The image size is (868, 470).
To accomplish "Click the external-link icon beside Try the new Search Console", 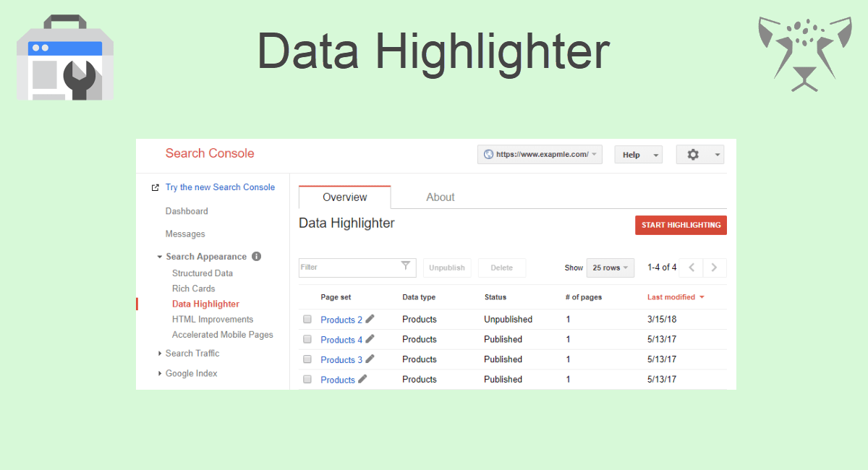I will click(x=155, y=187).
